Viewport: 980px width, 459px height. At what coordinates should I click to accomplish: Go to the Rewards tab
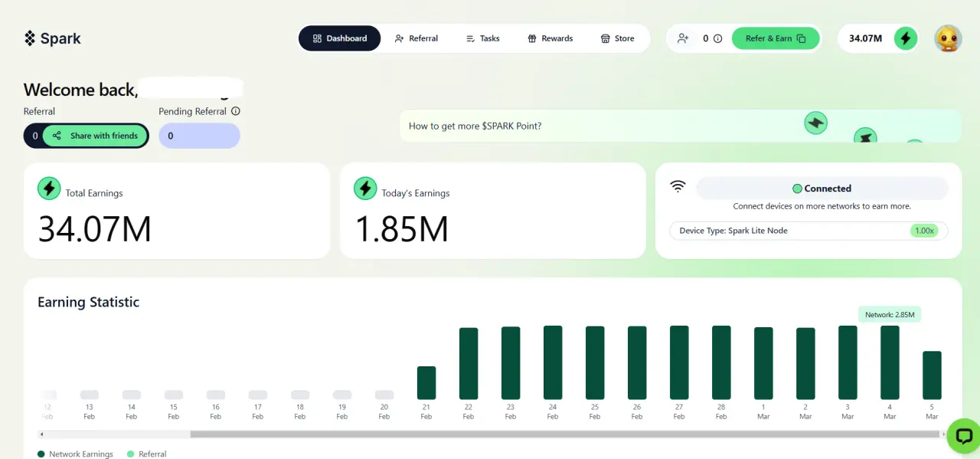tap(550, 38)
